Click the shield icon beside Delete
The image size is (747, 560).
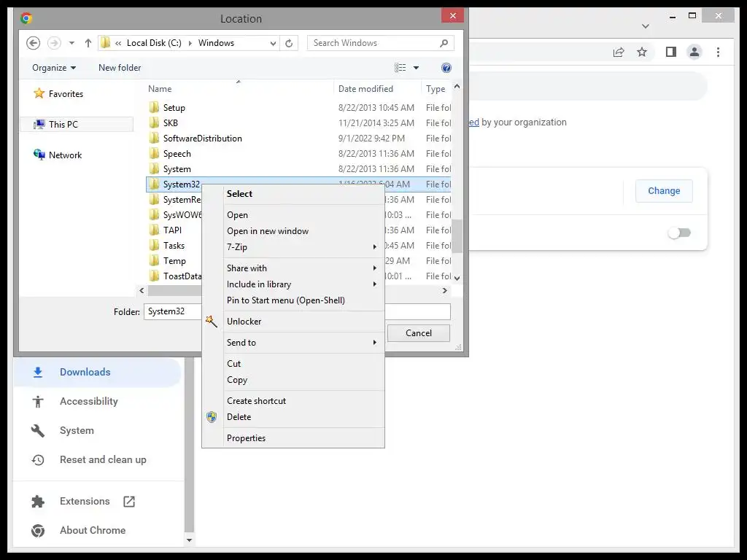click(x=212, y=417)
